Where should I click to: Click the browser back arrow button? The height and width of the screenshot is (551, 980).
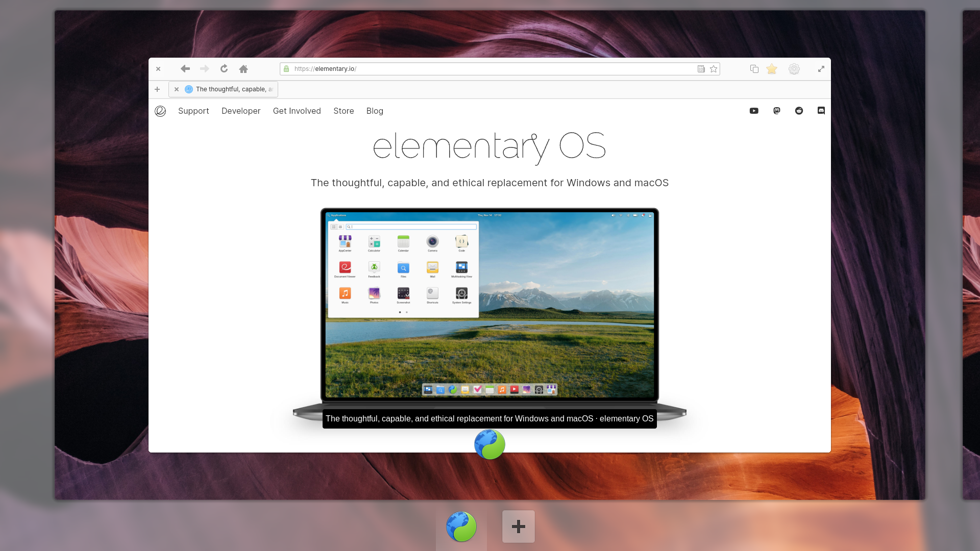[185, 69]
